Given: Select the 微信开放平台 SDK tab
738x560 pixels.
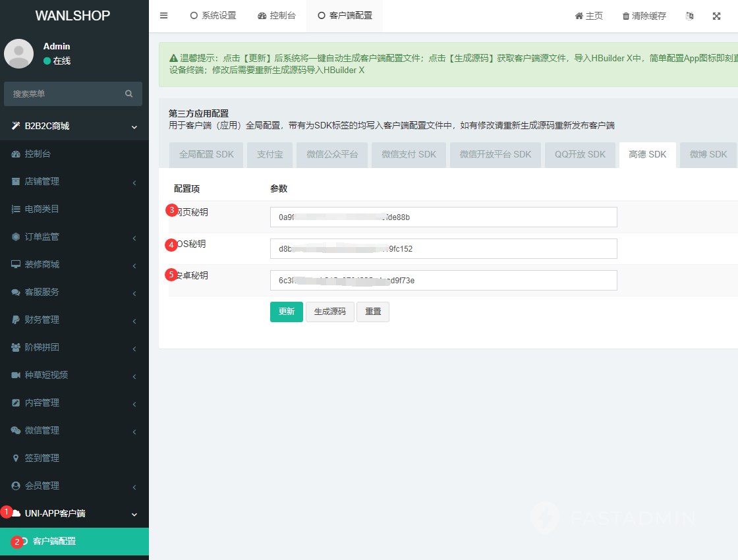Looking at the screenshot, I should click(x=495, y=154).
